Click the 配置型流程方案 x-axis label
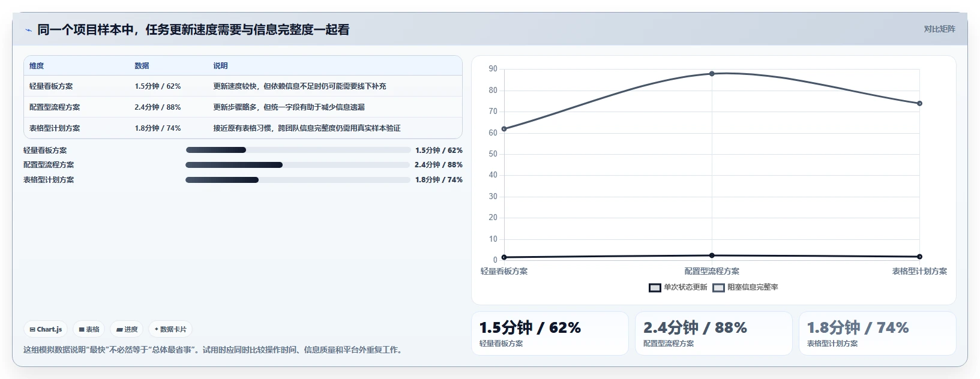The width and height of the screenshot is (980, 379). pos(712,272)
